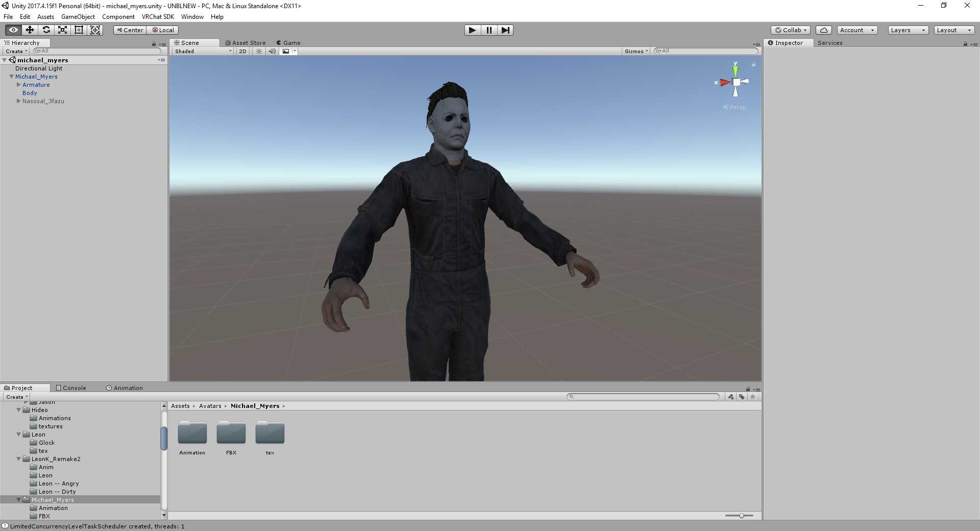Viewport: 980px width, 531px height.
Task: Open the Shaded draw mode dropdown
Action: click(x=203, y=51)
